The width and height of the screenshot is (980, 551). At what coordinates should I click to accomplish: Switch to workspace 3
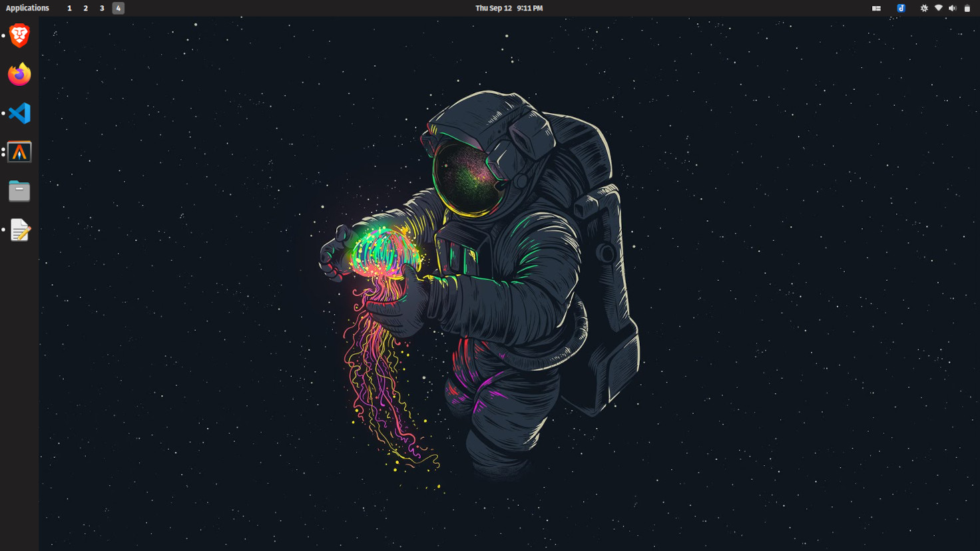tap(102, 8)
